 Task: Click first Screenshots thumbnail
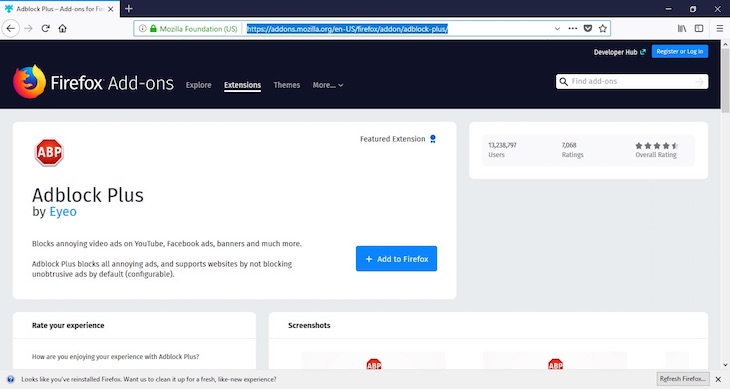pyautogui.click(x=373, y=361)
